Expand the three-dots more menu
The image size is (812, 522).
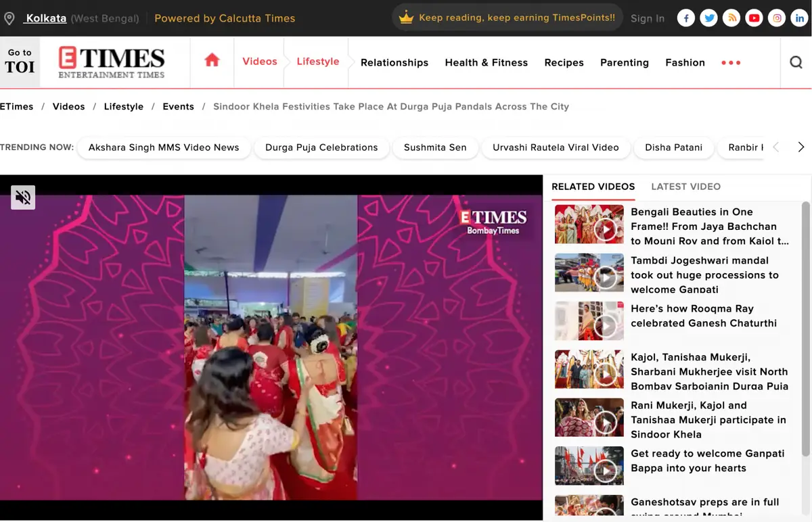point(731,63)
